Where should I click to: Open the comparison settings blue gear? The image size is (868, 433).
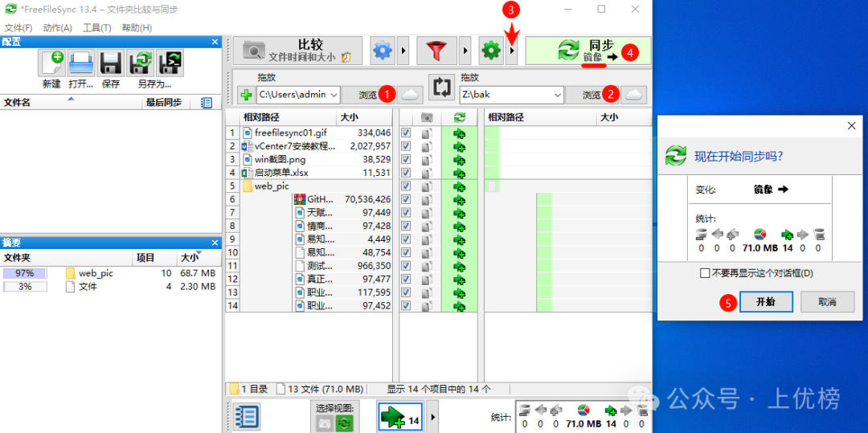(x=383, y=51)
